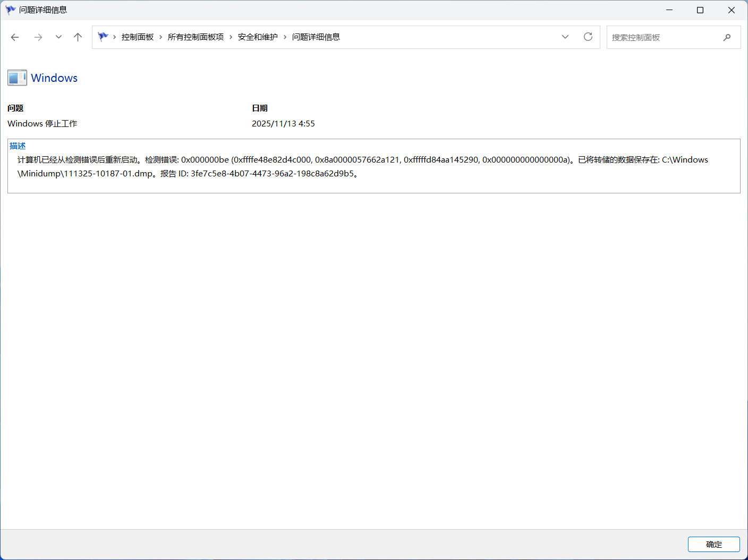Image resolution: width=748 pixels, height=560 pixels.
Task: Click the search magnifier icon
Action: [x=727, y=37]
